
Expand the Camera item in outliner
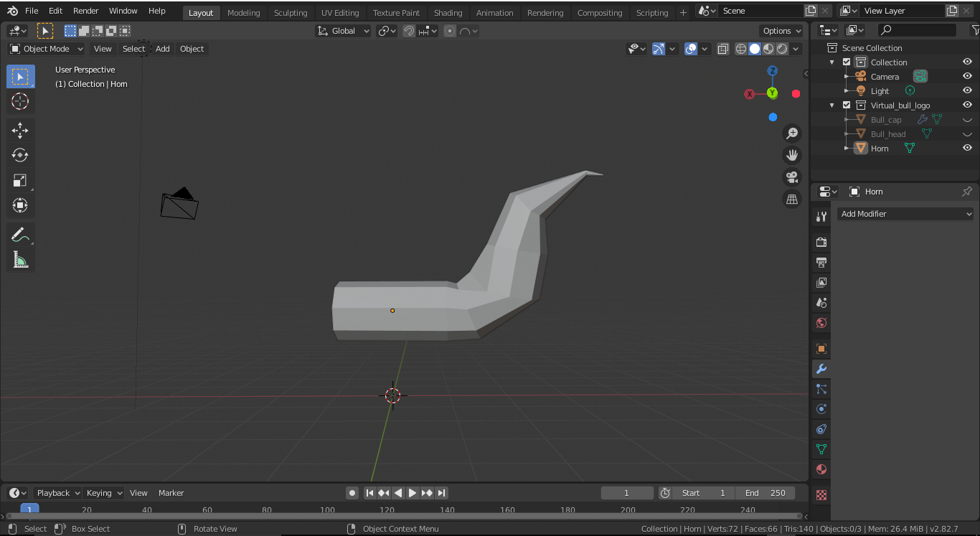click(x=847, y=77)
